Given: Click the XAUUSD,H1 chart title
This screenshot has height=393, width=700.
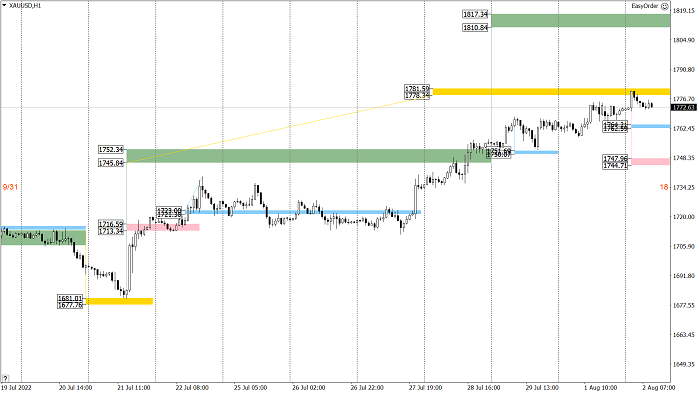Looking at the screenshot, I should (x=25, y=6).
